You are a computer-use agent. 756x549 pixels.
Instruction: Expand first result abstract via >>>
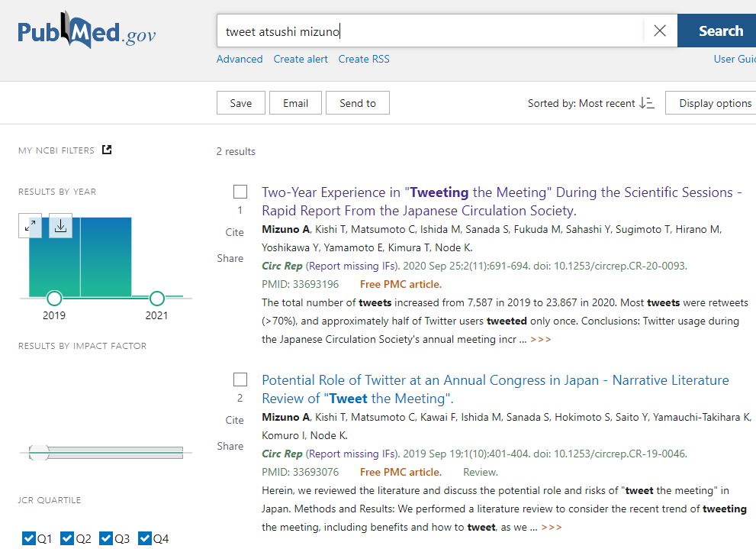point(540,340)
